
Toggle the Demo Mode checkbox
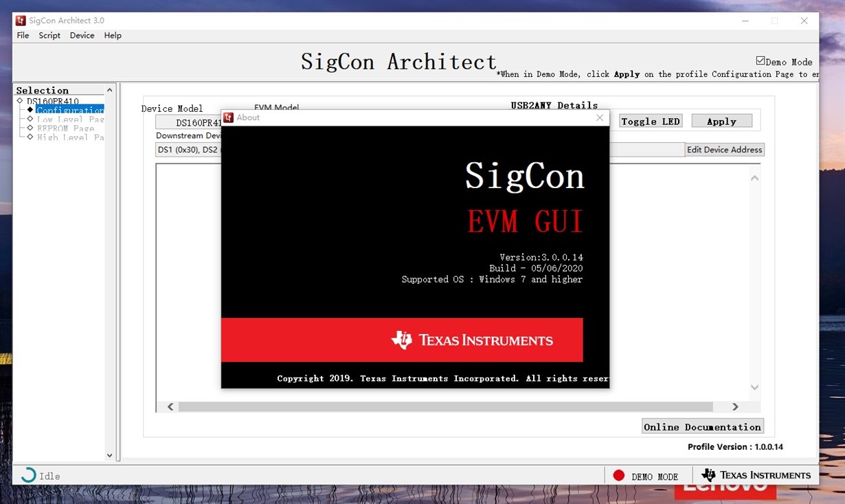pos(760,61)
